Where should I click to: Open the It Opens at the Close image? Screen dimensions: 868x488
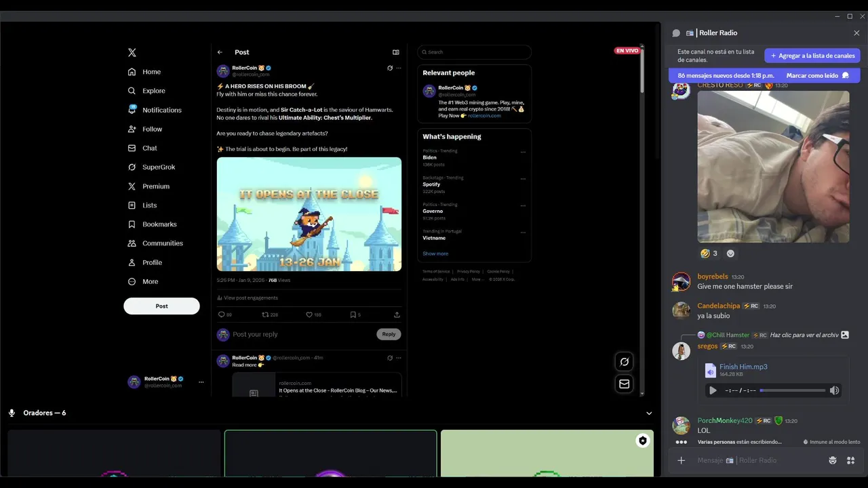tap(309, 214)
